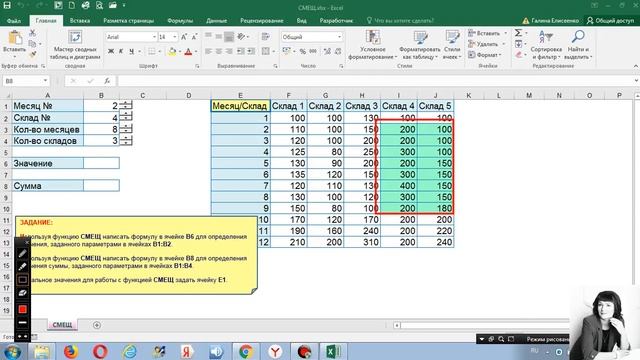Screen dimensions: 640x360
Task: Open the Файл tab
Action: click(x=14, y=20)
